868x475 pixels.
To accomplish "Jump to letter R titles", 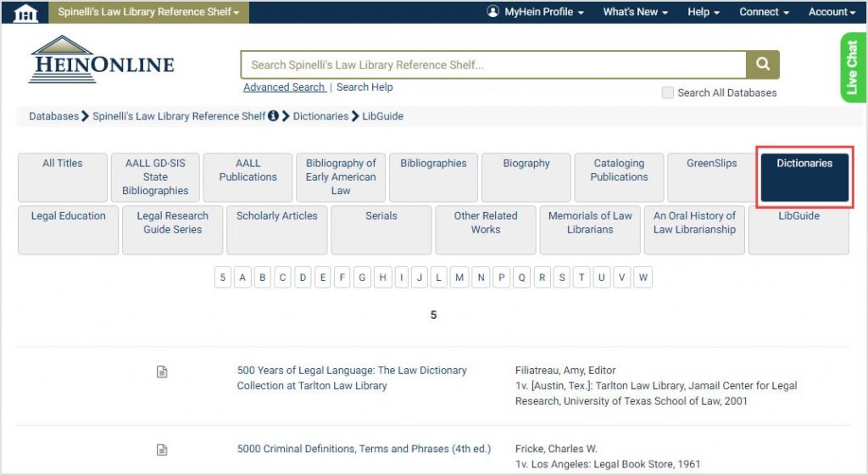I will click(542, 277).
